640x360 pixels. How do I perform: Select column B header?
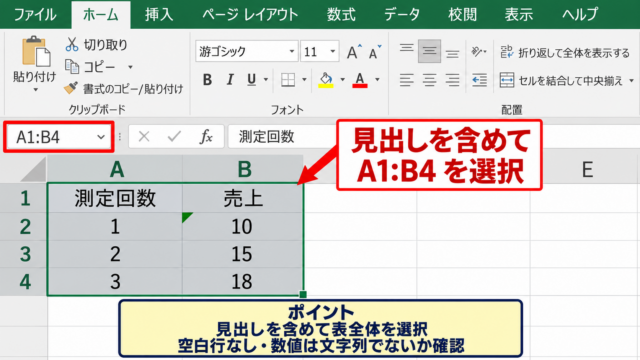[x=244, y=169]
